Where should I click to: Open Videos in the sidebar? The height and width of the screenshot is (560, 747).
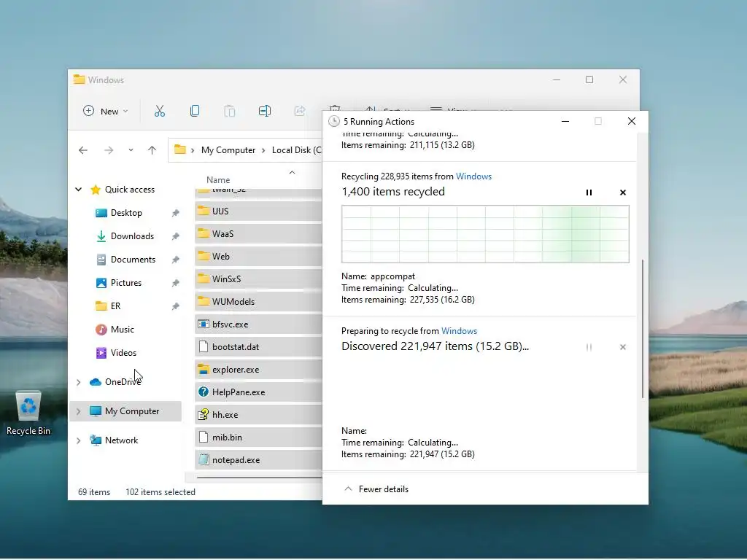(x=123, y=353)
